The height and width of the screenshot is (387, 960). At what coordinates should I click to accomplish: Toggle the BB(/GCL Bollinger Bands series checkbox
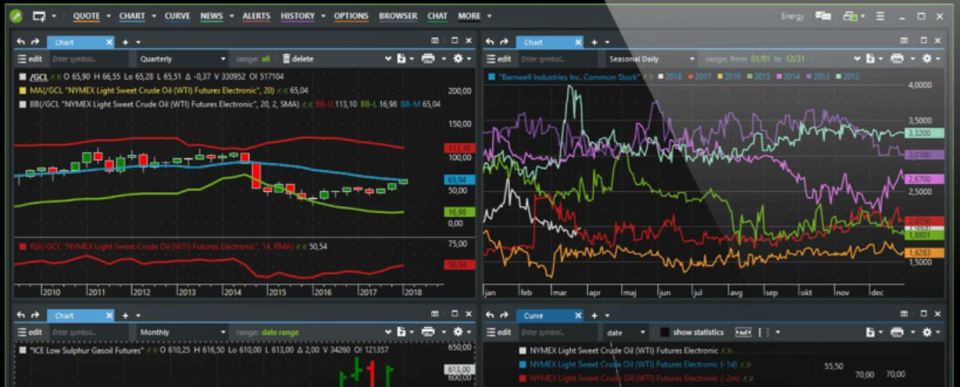pyautogui.click(x=23, y=104)
